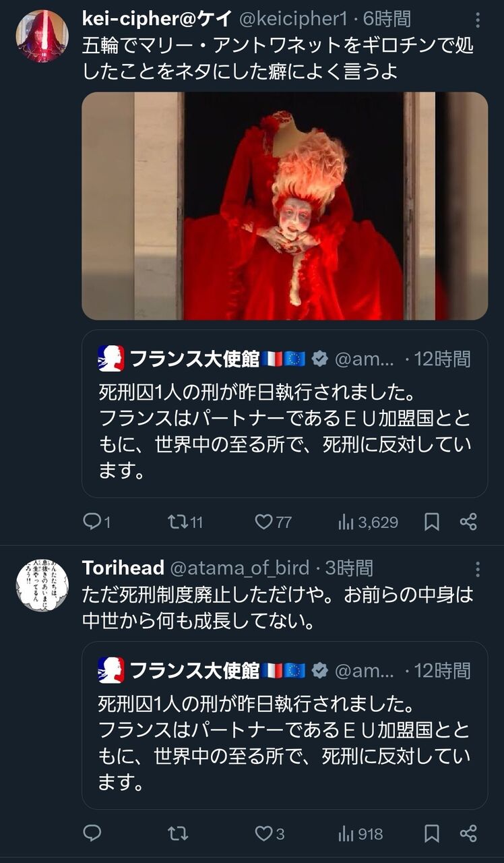Reply to kei-cipher's tweet

92,522
